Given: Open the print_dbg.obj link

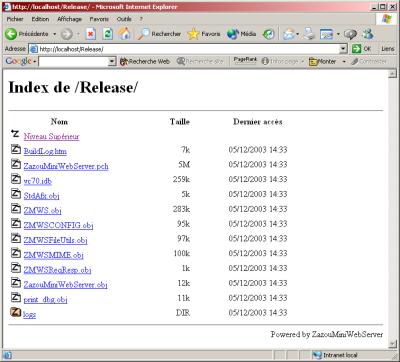Looking at the screenshot, I should point(45,299).
